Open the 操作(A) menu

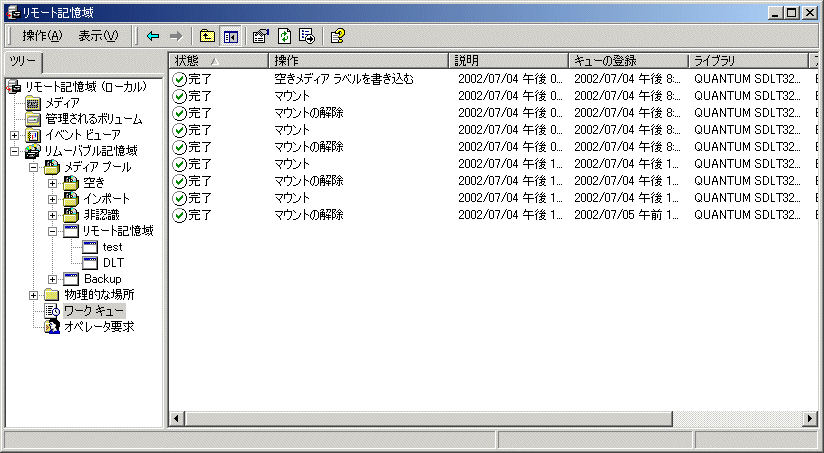click(x=42, y=36)
